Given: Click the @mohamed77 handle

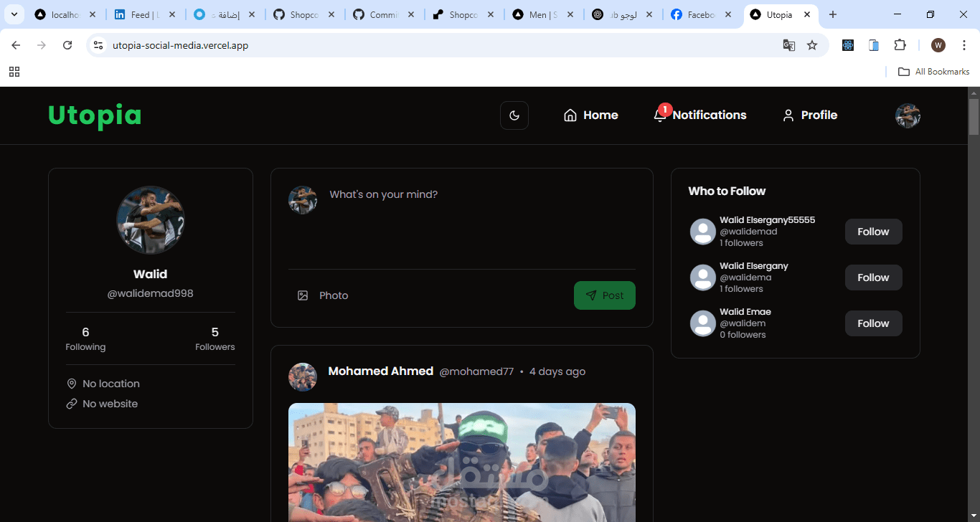Looking at the screenshot, I should 476,371.
